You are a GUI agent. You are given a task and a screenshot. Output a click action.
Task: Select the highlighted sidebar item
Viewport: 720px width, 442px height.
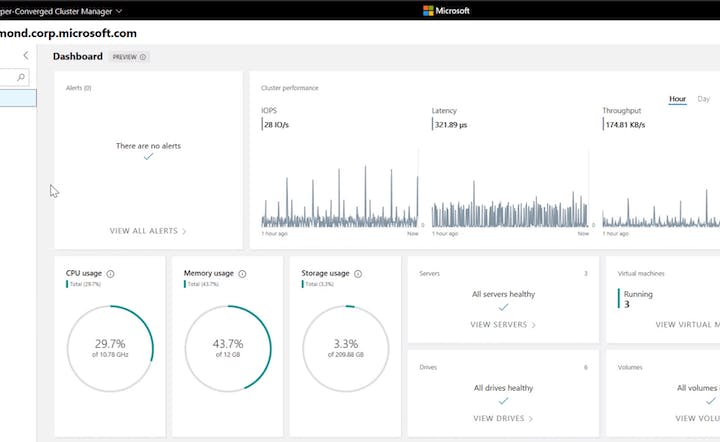click(x=18, y=98)
